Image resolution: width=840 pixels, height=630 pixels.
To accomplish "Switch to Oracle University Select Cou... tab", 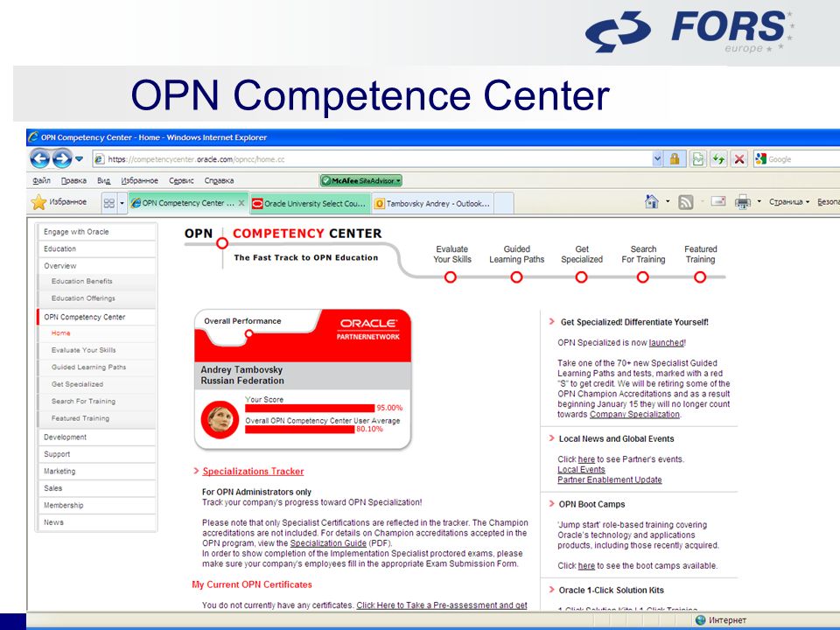I will coord(310,204).
